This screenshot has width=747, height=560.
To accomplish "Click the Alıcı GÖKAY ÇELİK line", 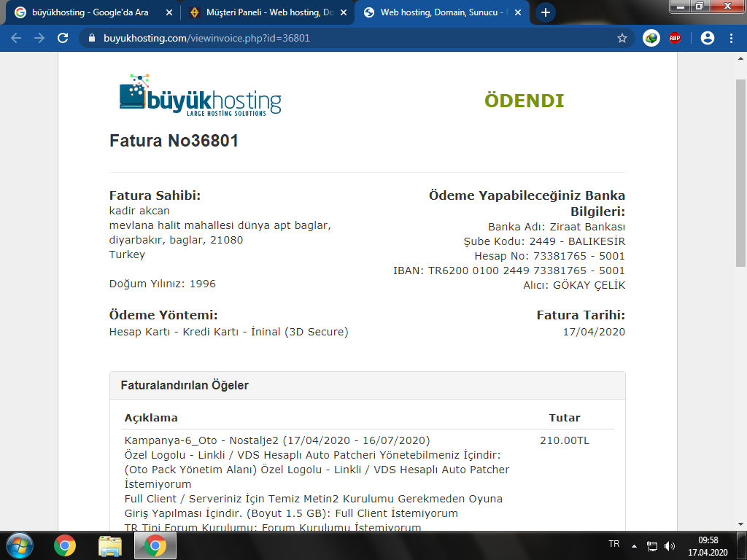I will [x=574, y=285].
